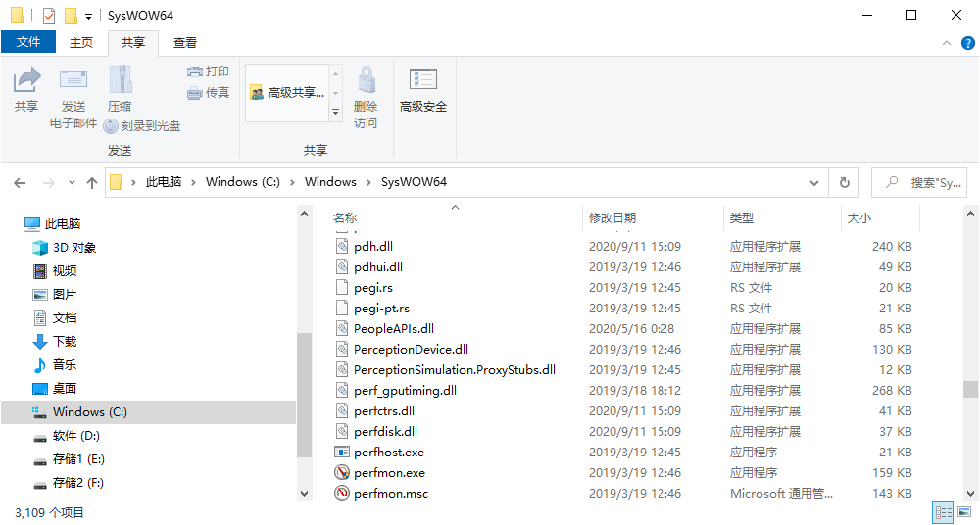Select pegi.rs file icon

click(342, 288)
